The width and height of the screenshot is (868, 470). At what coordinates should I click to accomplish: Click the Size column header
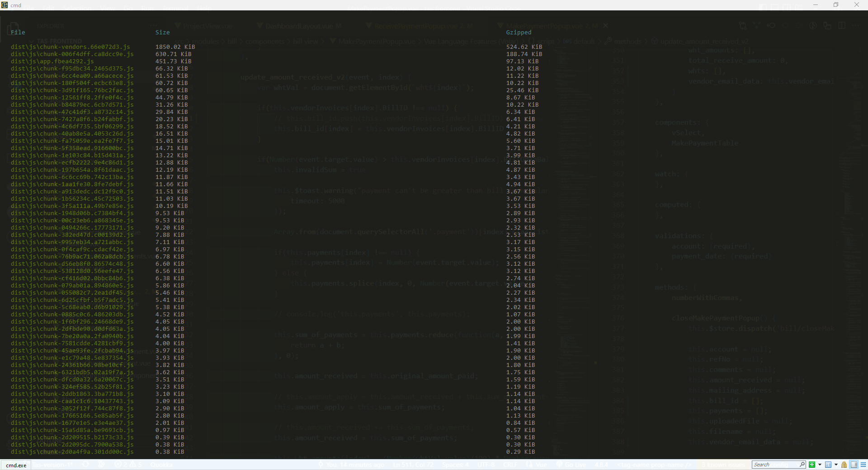(163, 33)
